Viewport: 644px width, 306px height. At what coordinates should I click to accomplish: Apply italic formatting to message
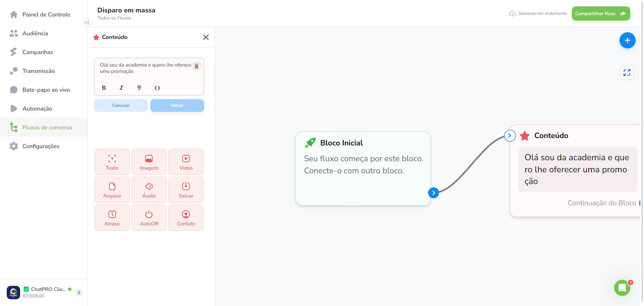click(121, 88)
